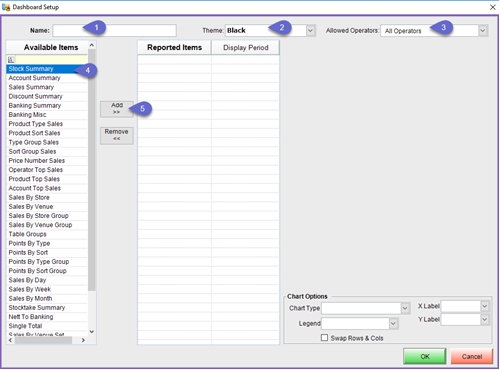
Task: Select Type Group Sales item
Action: pyautogui.click(x=47, y=142)
